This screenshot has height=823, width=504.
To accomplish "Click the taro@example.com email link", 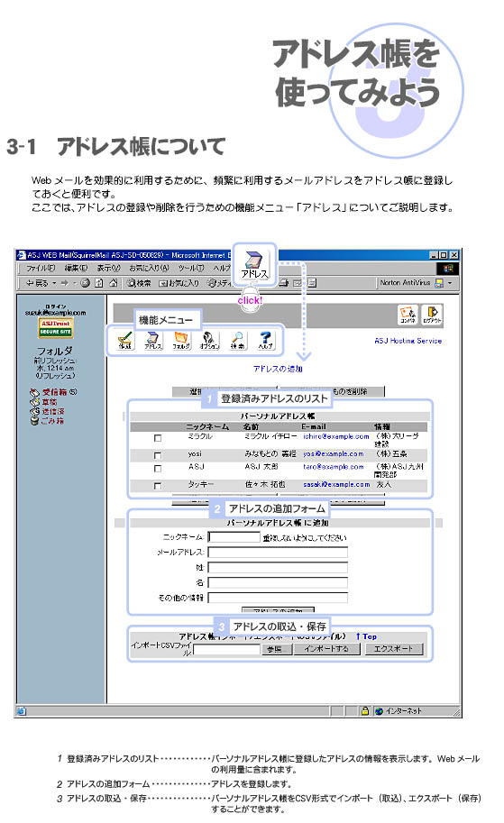I will (333, 467).
